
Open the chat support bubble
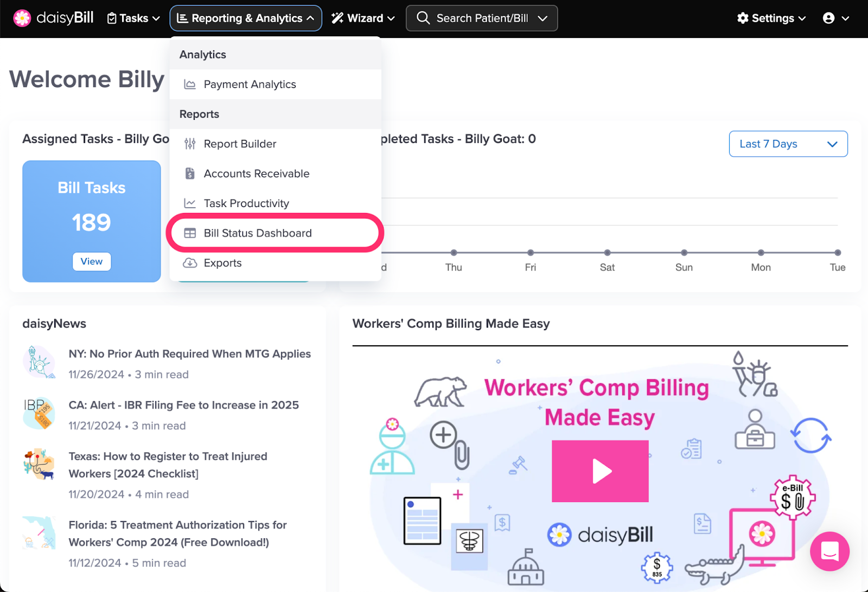[x=829, y=551]
